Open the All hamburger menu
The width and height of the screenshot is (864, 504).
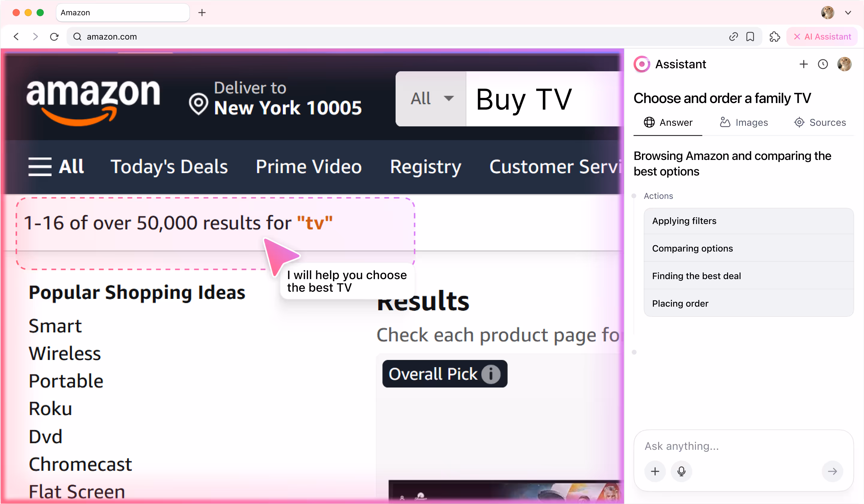pos(56,167)
